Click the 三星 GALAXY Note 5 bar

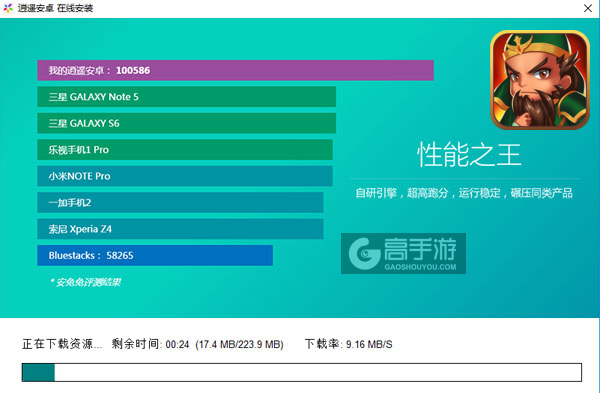[x=186, y=97]
